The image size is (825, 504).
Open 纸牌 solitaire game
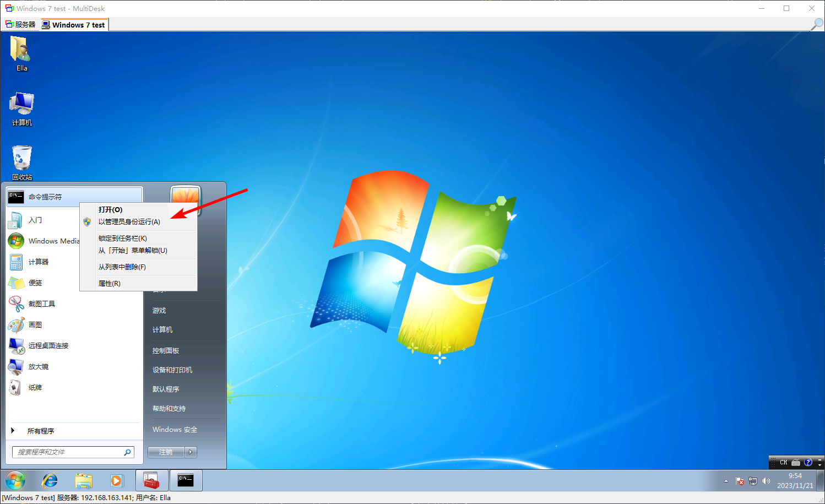tap(74, 388)
